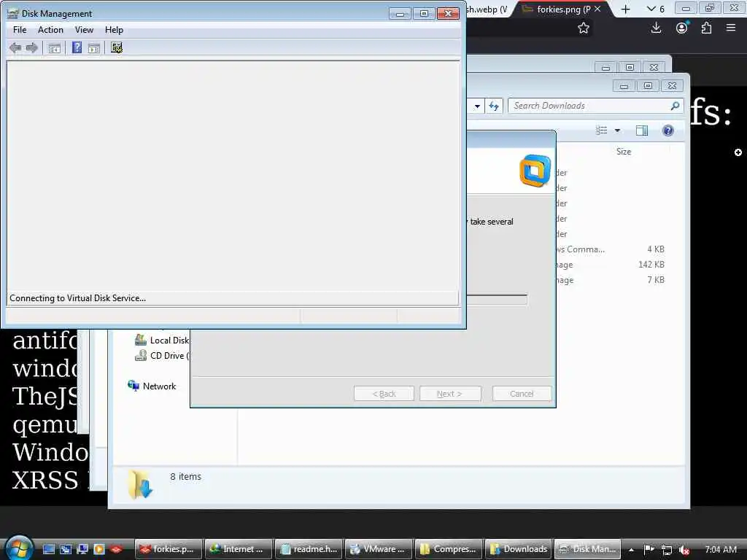This screenshot has width=747, height=560.
Task: Open the browser account profile icon
Action: 682,28
